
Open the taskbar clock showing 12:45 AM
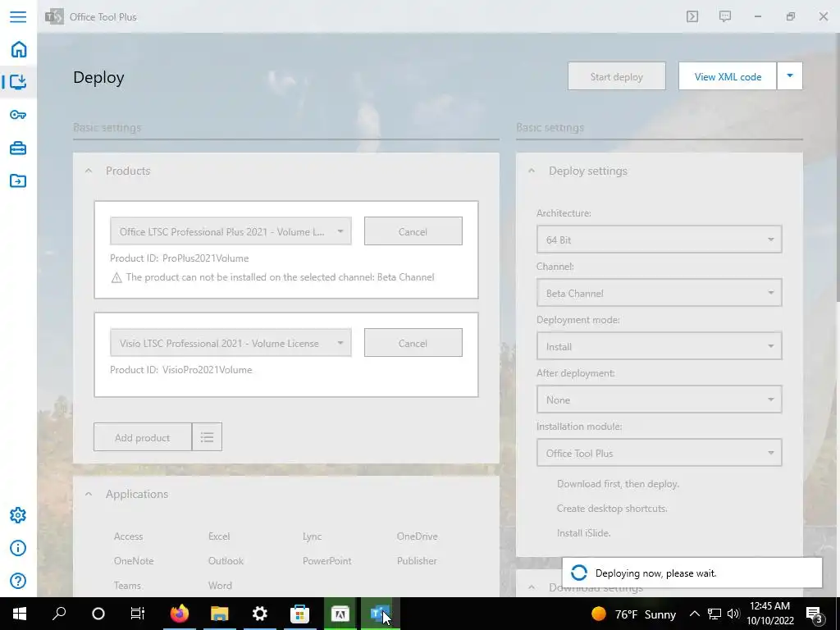pos(769,614)
